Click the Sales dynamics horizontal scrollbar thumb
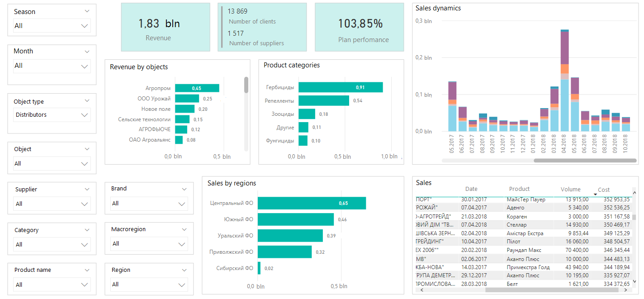Viewport: 644px width, 299px height. 585,160
